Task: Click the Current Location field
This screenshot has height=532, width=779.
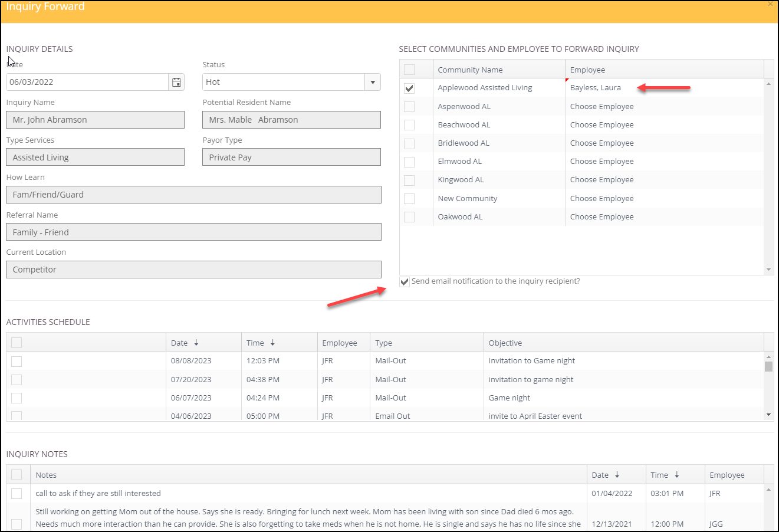Action: (193, 270)
